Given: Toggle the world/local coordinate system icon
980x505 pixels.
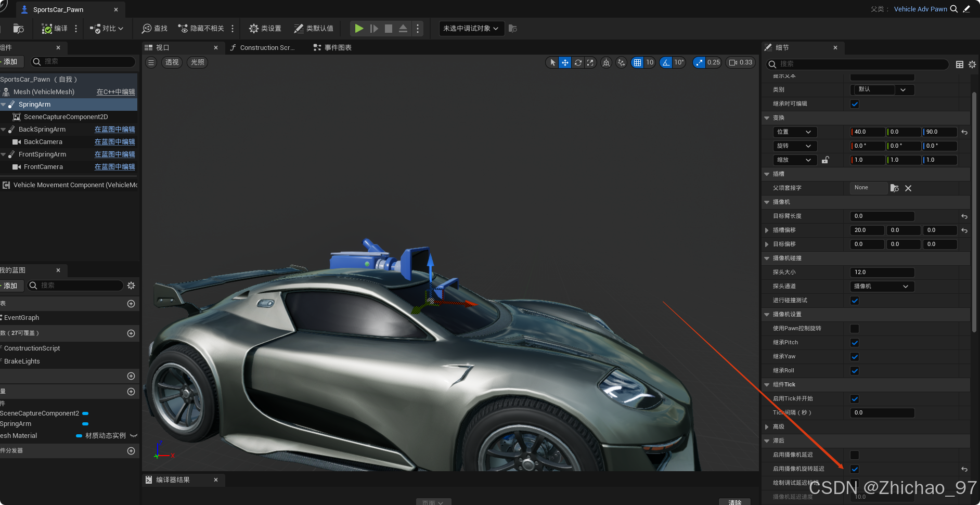Looking at the screenshot, I should tap(607, 62).
